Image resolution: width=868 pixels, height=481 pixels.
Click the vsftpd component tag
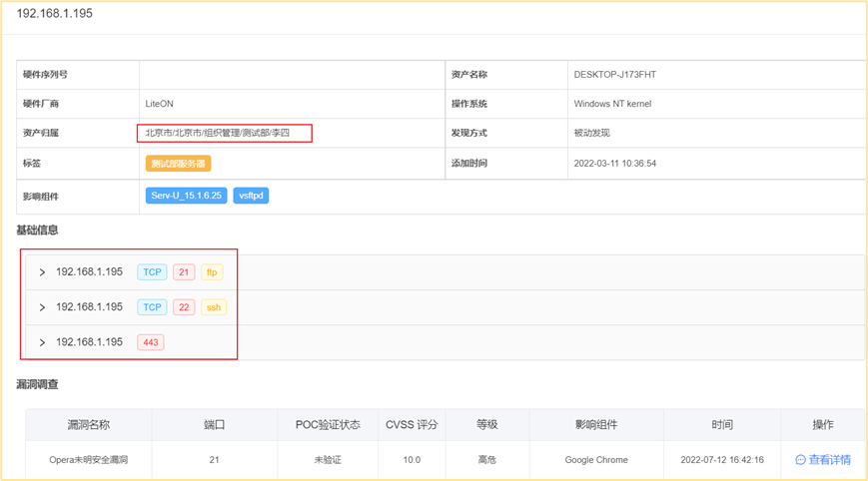click(251, 196)
